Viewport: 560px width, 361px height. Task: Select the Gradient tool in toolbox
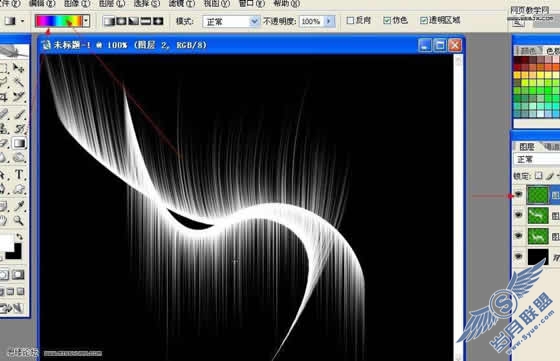point(19,143)
